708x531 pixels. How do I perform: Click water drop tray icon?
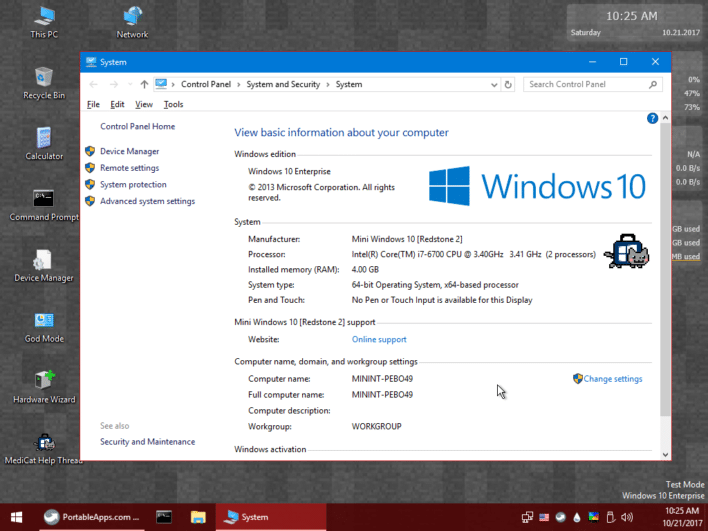(x=577, y=517)
